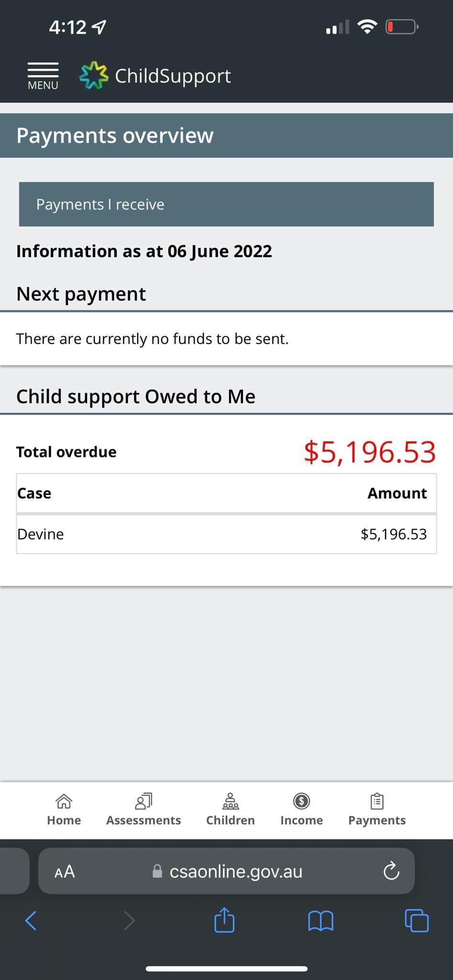Tap the home indicator bar
The width and height of the screenshot is (453, 980).
pyautogui.click(x=226, y=969)
